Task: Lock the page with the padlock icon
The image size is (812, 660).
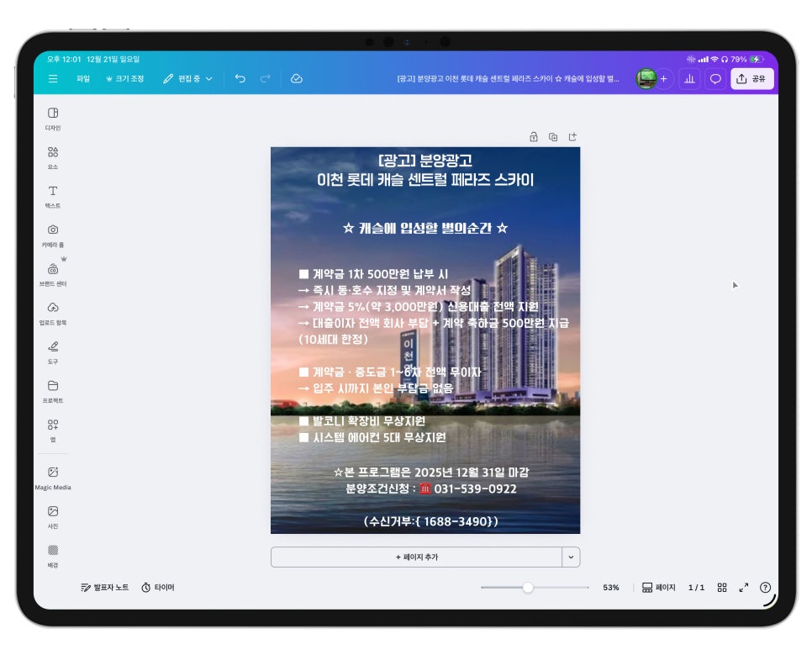Action: click(534, 137)
